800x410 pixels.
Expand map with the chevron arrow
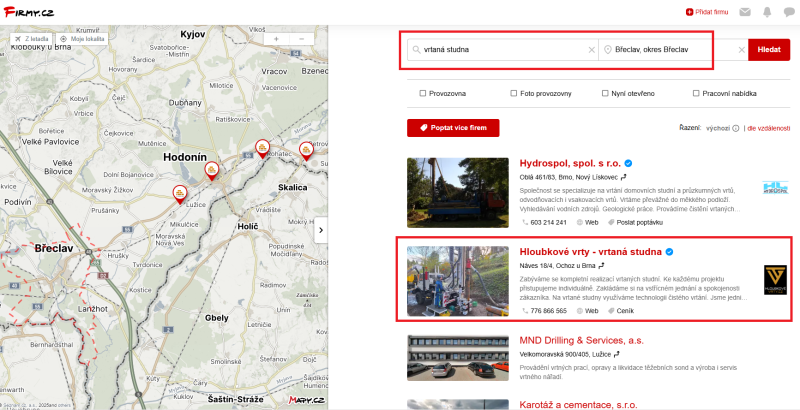320,230
